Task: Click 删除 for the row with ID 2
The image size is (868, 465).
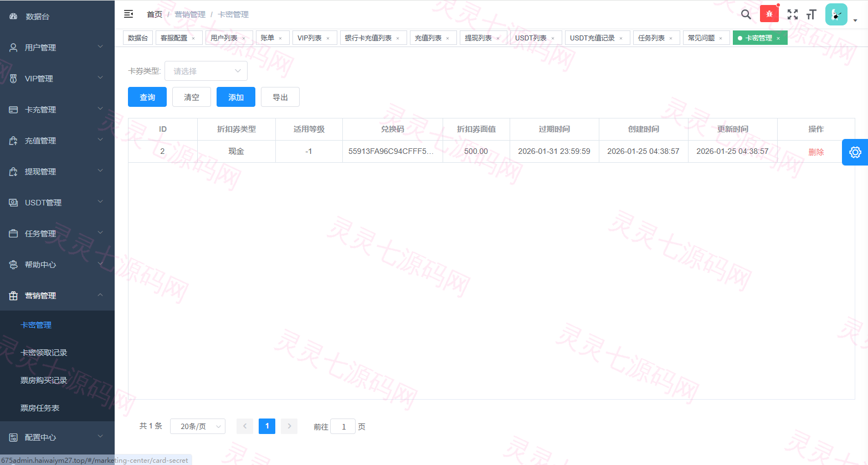Action: pyautogui.click(x=816, y=152)
